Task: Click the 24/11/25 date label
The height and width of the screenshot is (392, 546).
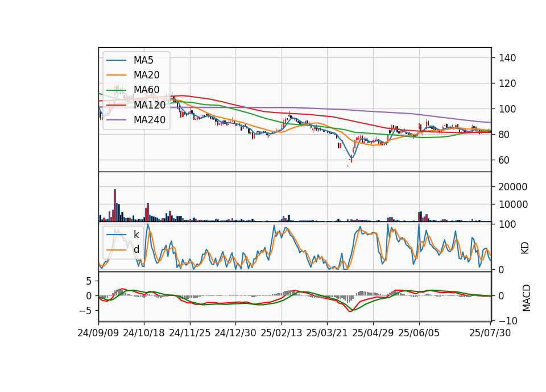Action: tap(190, 333)
